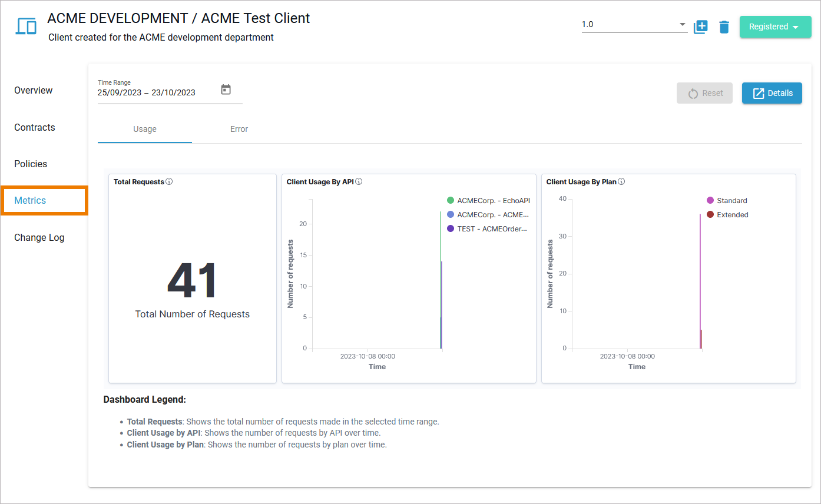This screenshot has height=504, width=821.
Task: Click info icon beside Client Usage By API
Action: coord(359,182)
